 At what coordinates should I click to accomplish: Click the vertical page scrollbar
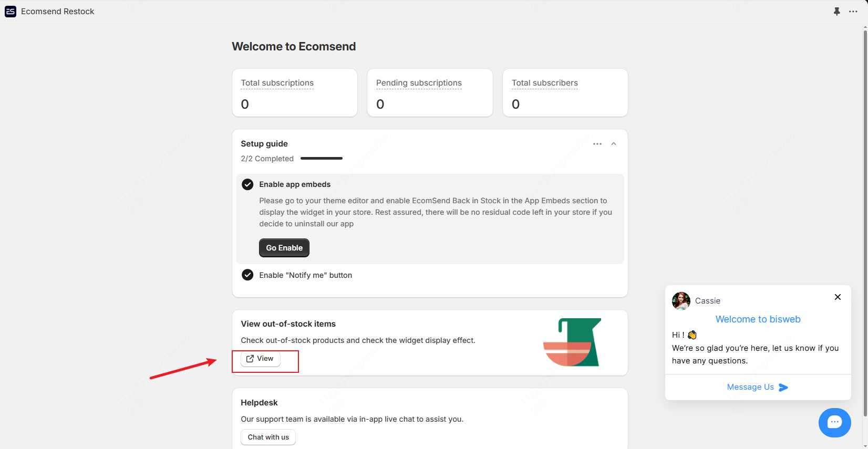[x=865, y=221]
